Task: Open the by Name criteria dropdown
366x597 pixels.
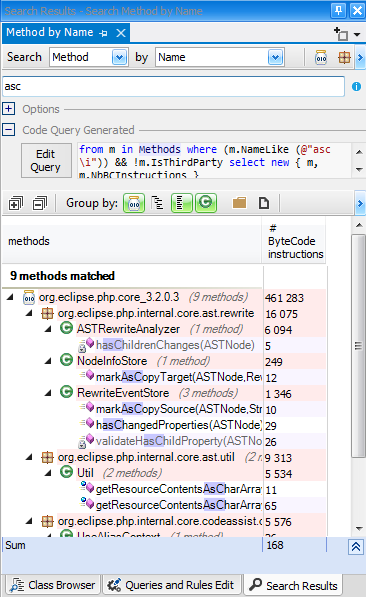Action: [275, 57]
